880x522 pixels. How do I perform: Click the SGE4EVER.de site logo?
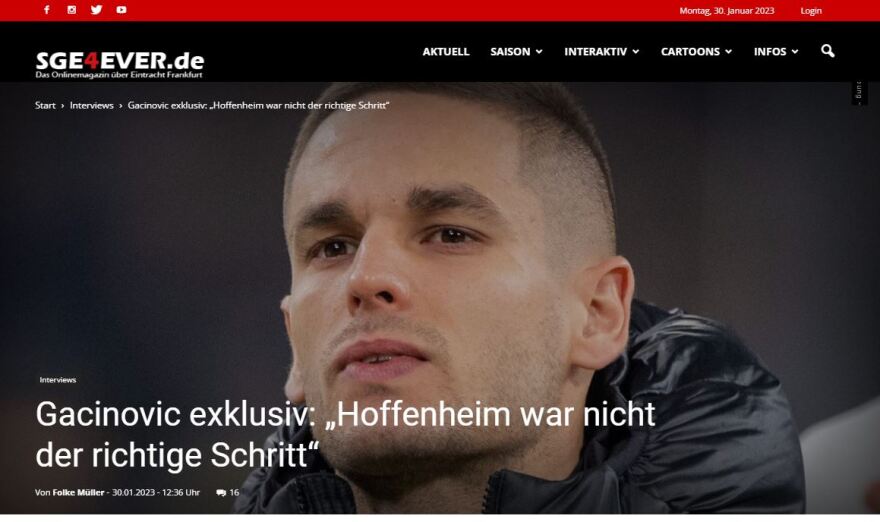point(120,65)
